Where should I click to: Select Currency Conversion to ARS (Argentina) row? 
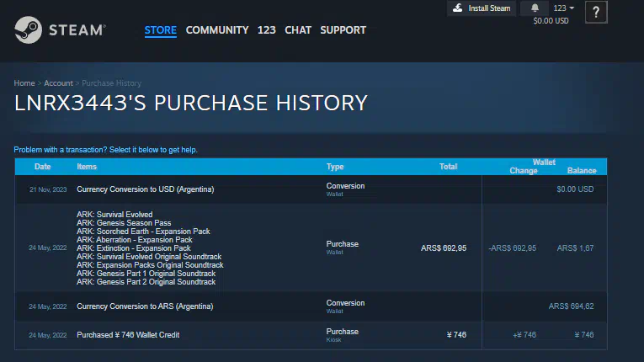pyautogui.click(x=311, y=306)
